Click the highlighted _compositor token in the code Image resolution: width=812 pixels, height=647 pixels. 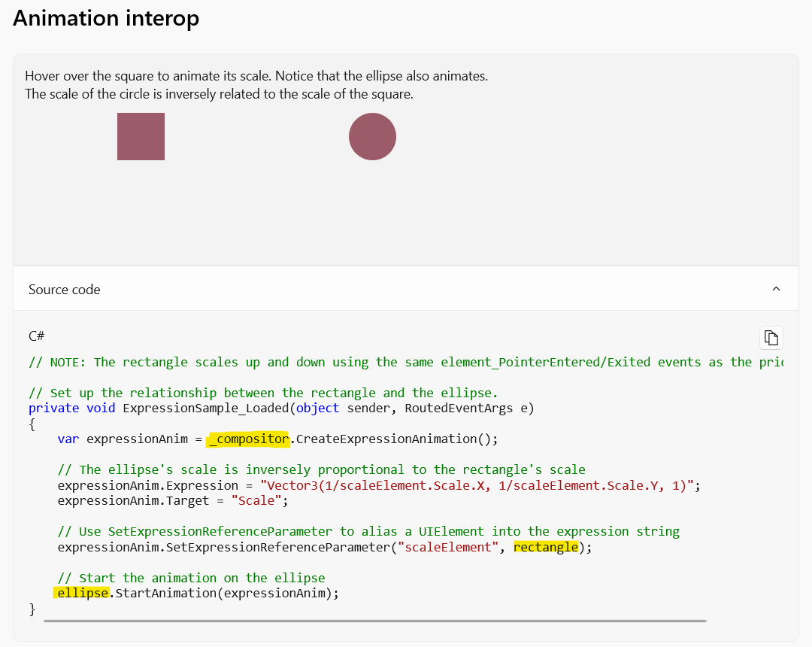click(x=248, y=439)
